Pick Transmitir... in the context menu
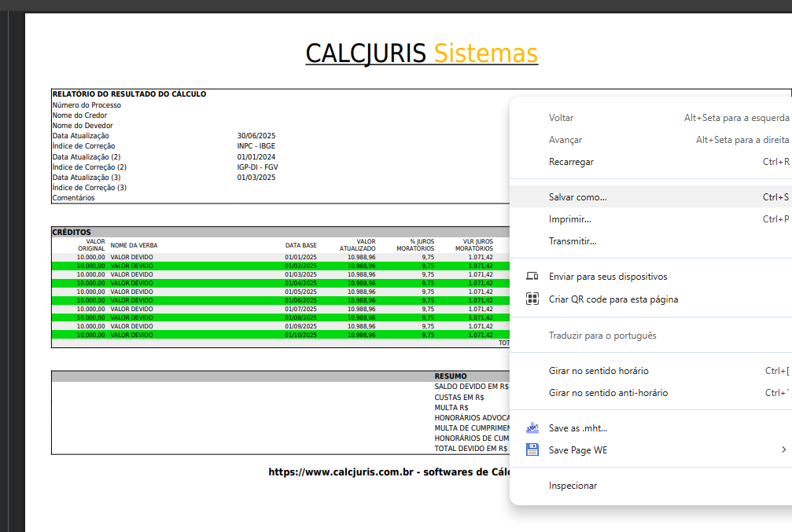Image resolution: width=792 pixels, height=532 pixels. (x=572, y=241)
